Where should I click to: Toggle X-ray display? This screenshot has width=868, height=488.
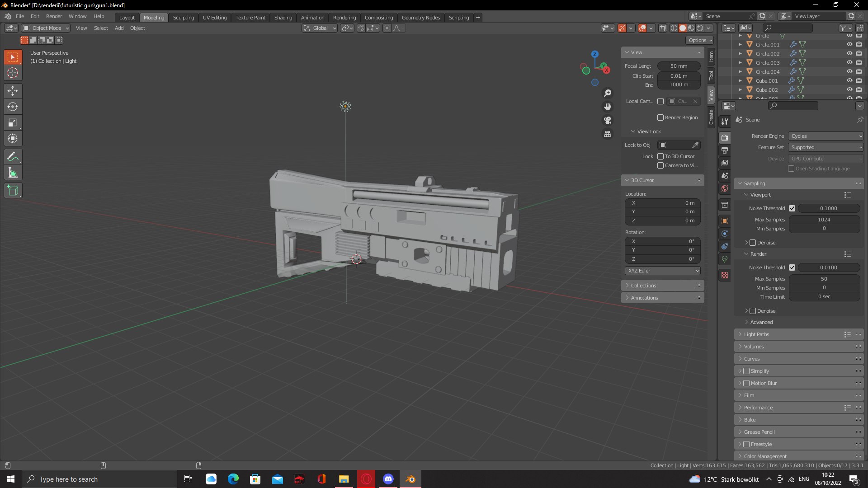point(662,28)
